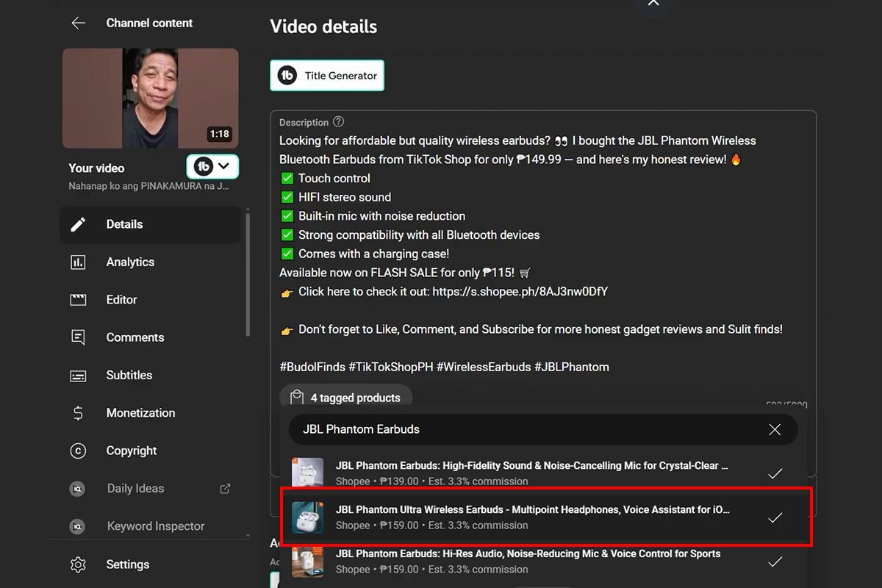Viewport: 882px width, 588px height.
Task: Click the shopee.ph link in description
Action: (x=520, y=291)
